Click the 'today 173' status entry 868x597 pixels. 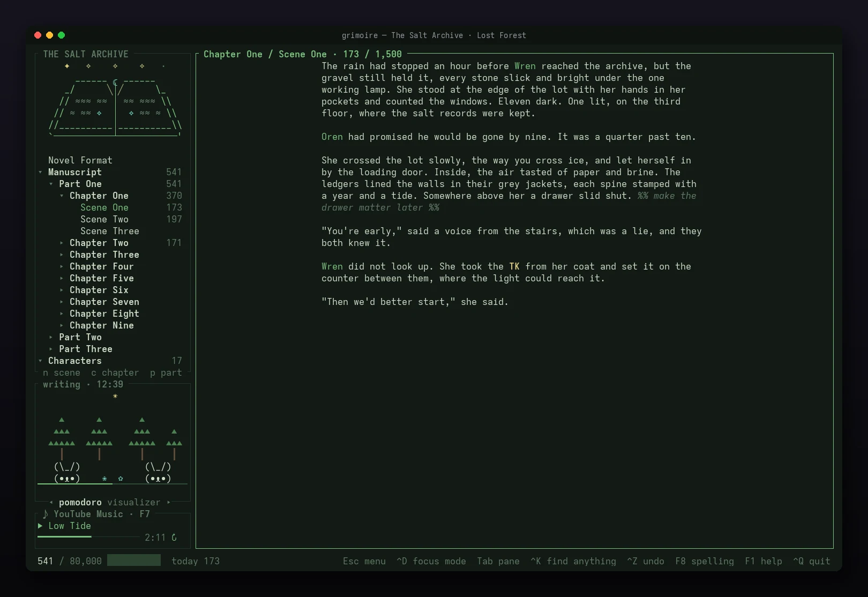[x=196, y=561]
